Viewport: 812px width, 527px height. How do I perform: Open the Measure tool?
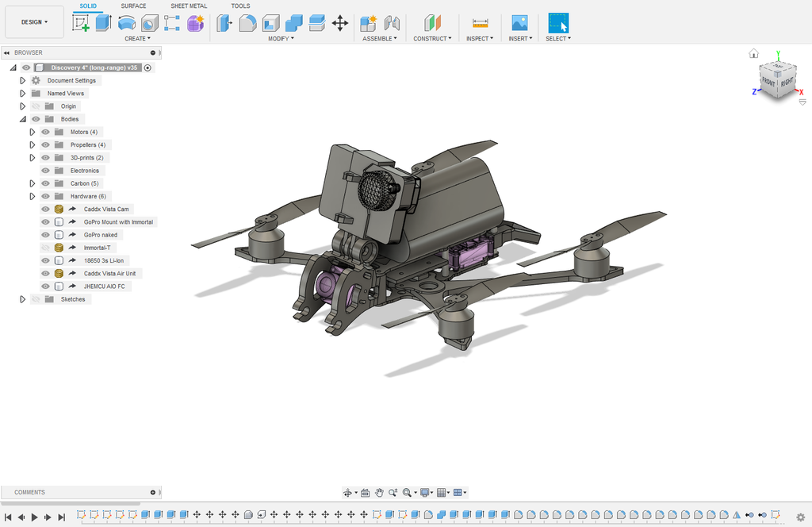(x=480, y=23)
